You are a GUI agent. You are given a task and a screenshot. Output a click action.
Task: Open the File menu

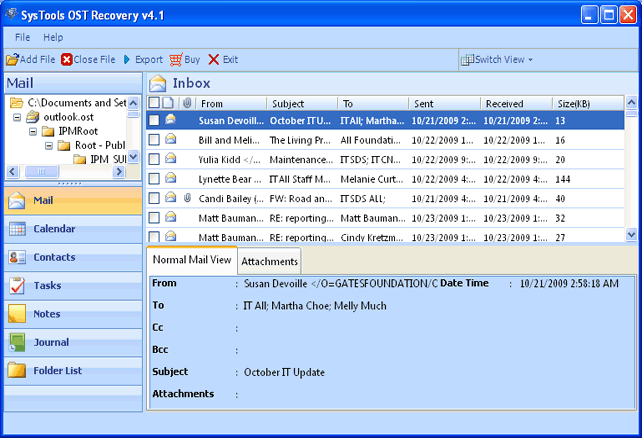[22, 37]
